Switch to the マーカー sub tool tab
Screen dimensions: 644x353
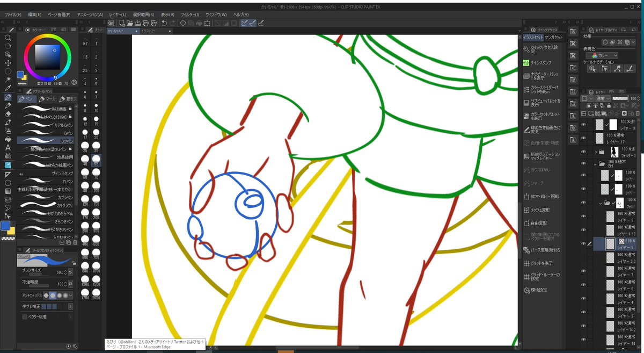[49, 99]
